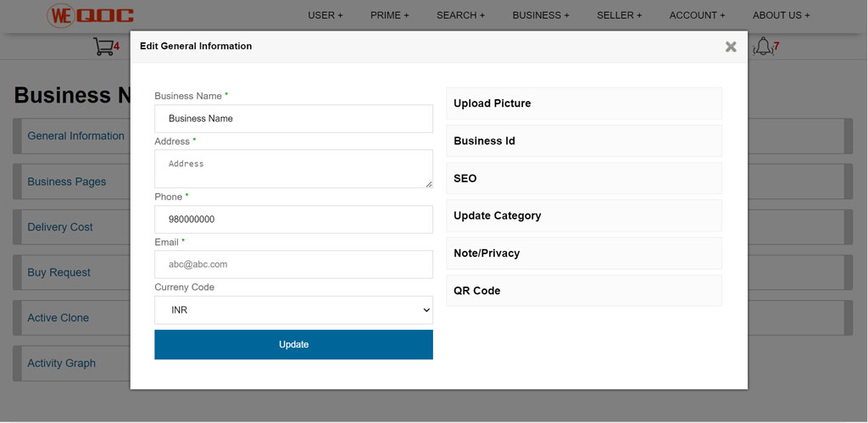Screen dimensions: 868x423
Task: Click the shopping cart icon
Action: click(103, 46)
